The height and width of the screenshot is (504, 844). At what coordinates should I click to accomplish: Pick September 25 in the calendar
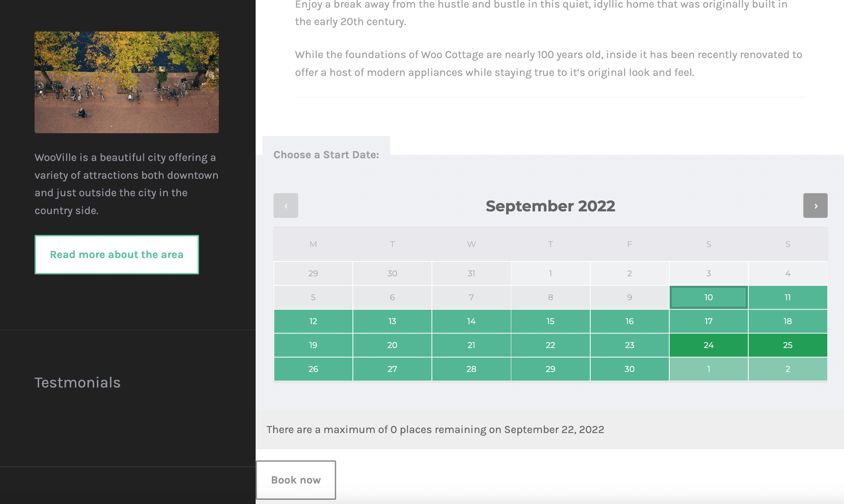(x=788, y=345)
